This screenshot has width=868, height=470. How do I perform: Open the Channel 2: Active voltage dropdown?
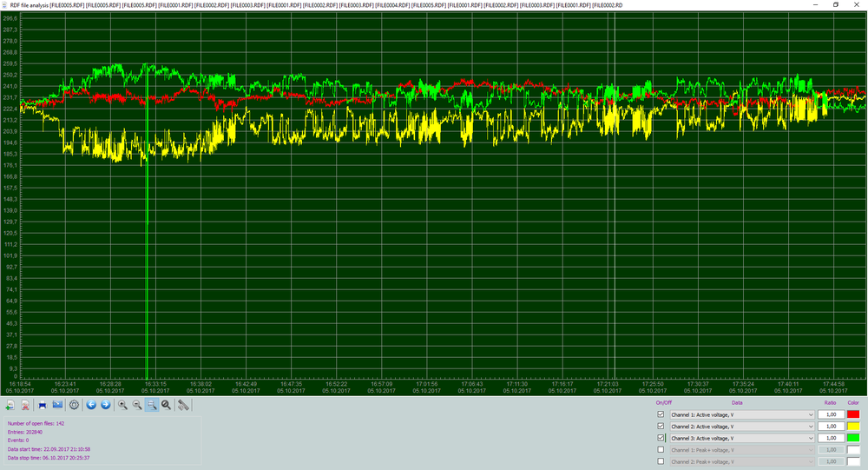(x=742, y=427)
